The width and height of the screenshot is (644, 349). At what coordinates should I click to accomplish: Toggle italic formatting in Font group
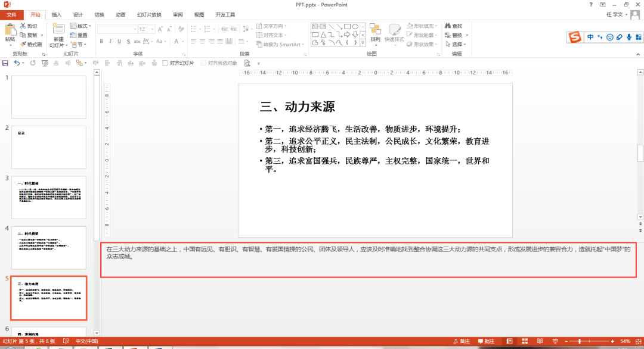110,41
